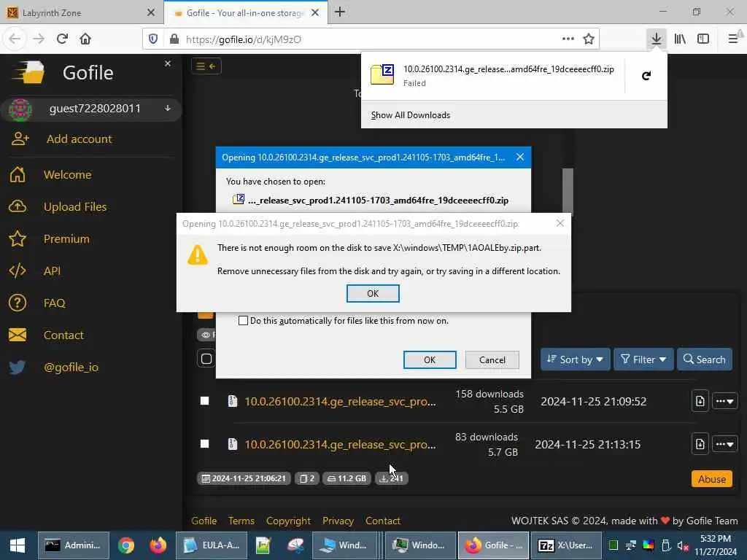This screenshot has height=560, width=747.
Task: Close the disk space warning dialog
Action: [560, 223]
